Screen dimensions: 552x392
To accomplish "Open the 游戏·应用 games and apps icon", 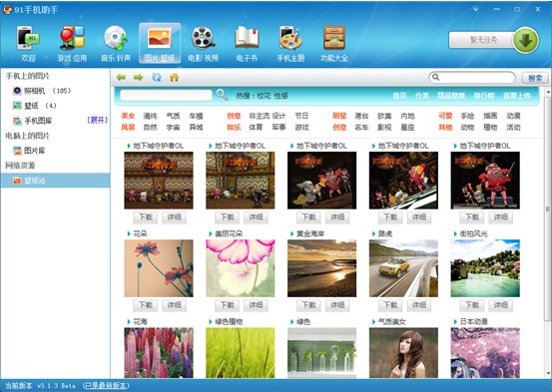I will (72, 43).
